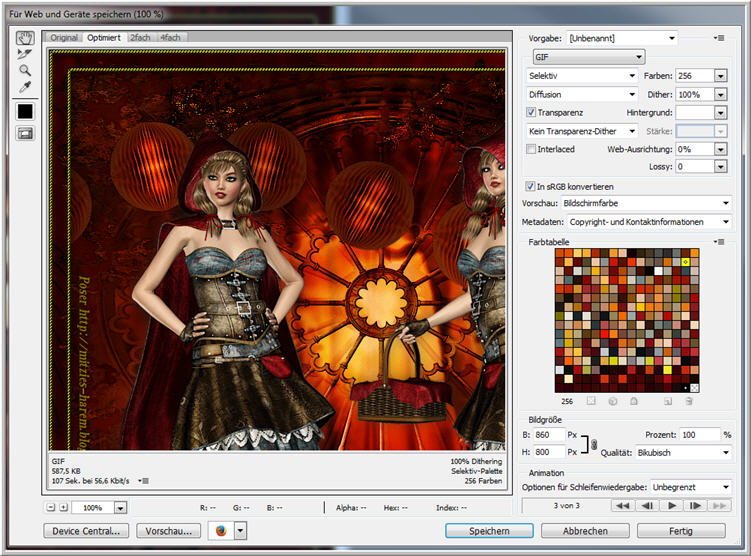The width and height of the screenshot is (751, 556).
Task: Open the Farbtabelle panel menu icon
Action: click(719, 242)
